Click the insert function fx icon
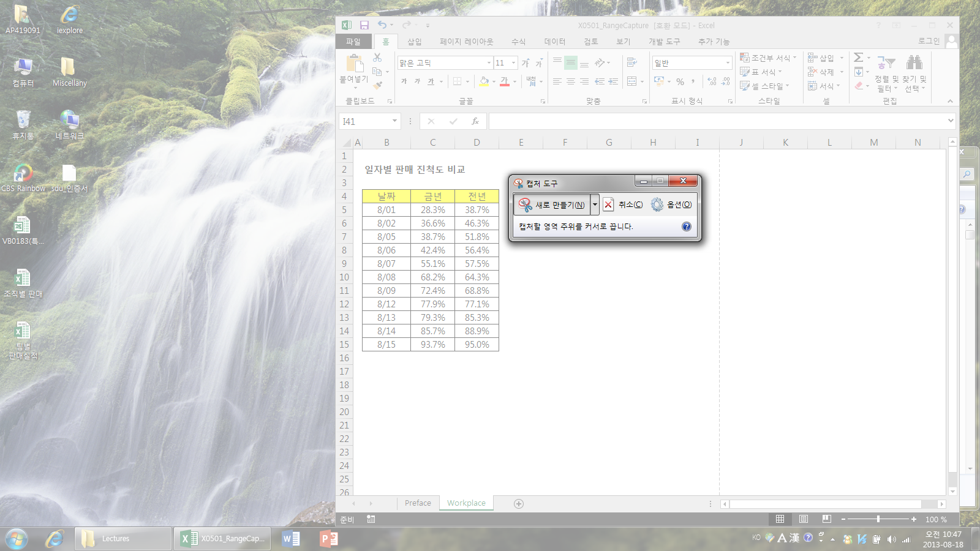Image resolution: width=980 pixels, height=551 pixels. (x=475, y=121)
